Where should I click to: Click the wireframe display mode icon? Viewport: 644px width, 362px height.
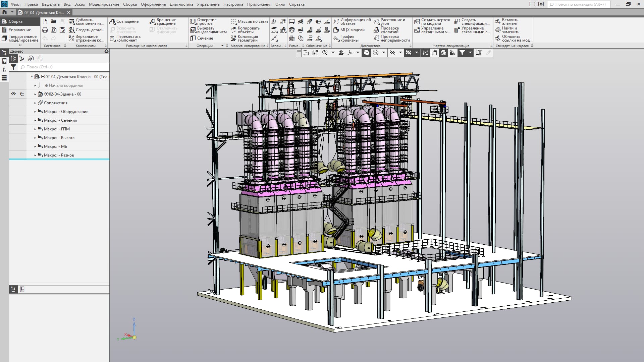coord(376,53)
